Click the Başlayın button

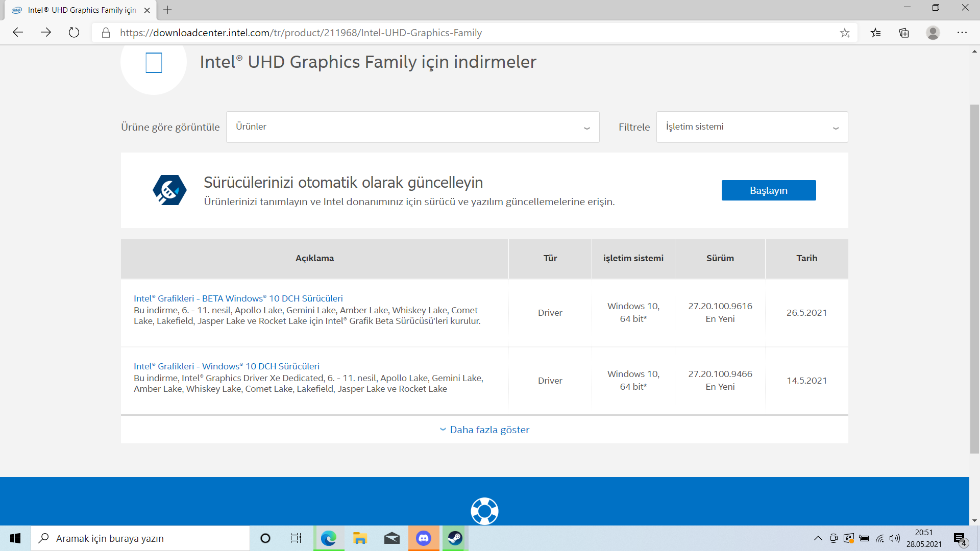tap(768, 190)
